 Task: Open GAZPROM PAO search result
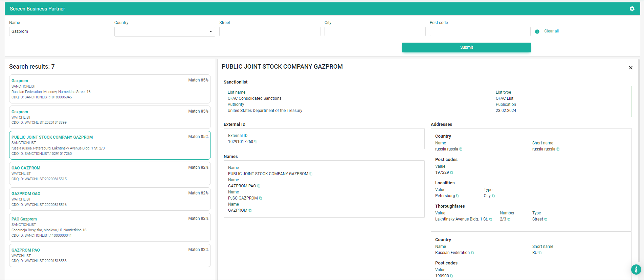click(x=110, y=255)
